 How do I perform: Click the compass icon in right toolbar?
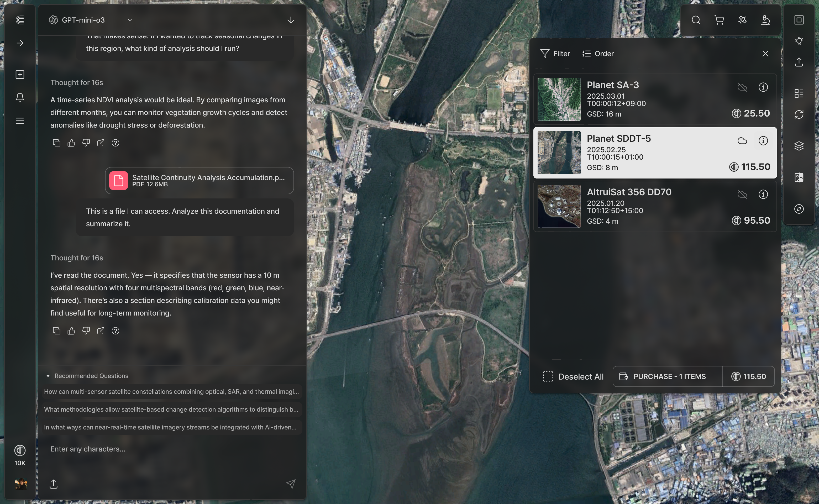pyautogui.click(x=799, y=209)
